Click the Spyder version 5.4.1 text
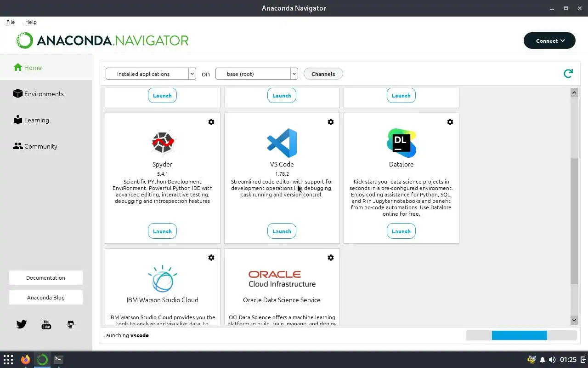The image size is (588, 368). point(163,174)
